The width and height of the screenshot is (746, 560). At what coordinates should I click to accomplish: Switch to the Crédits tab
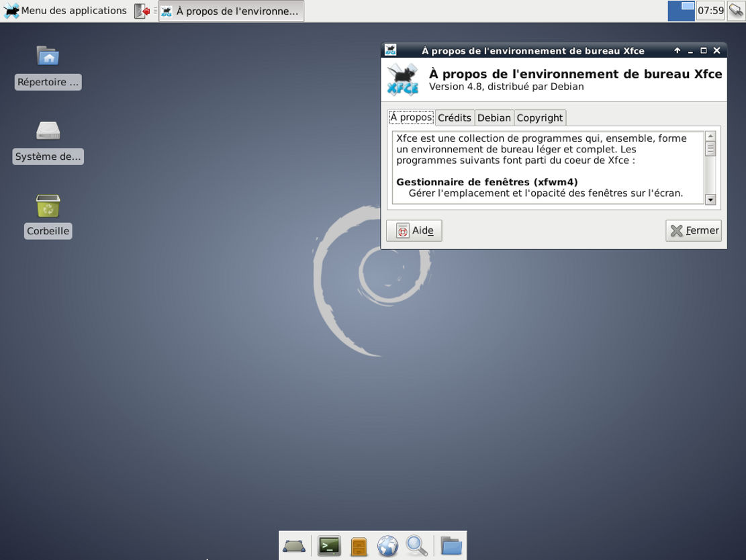coord(455,118)
